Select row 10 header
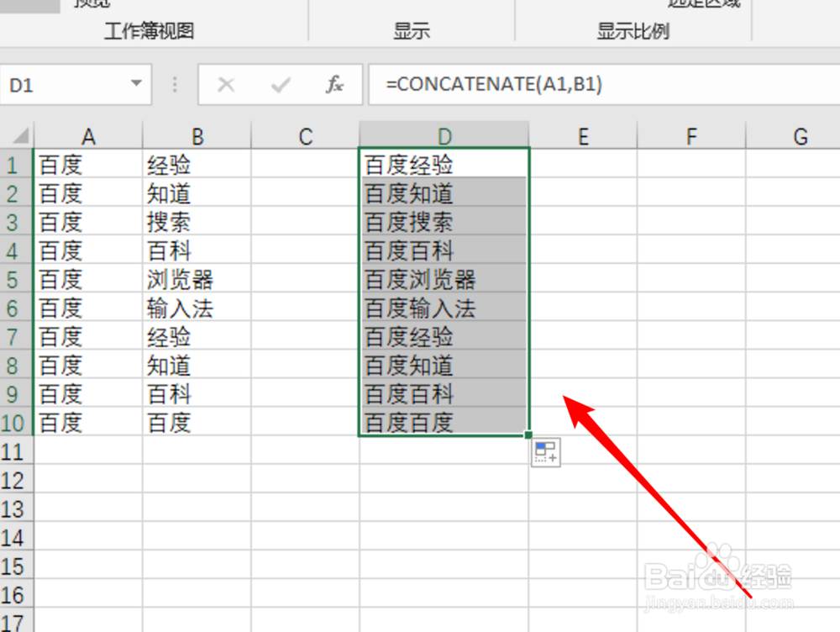840x632 pixels. [16, 423]
